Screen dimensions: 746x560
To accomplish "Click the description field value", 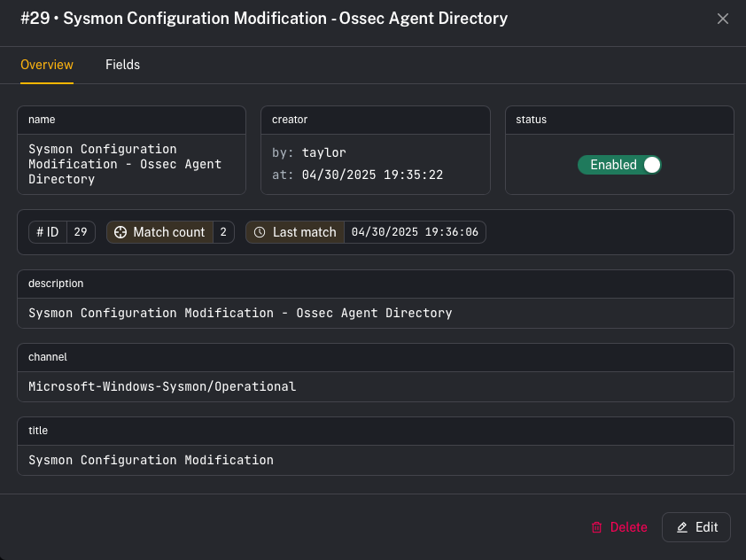I will (240, 313).
